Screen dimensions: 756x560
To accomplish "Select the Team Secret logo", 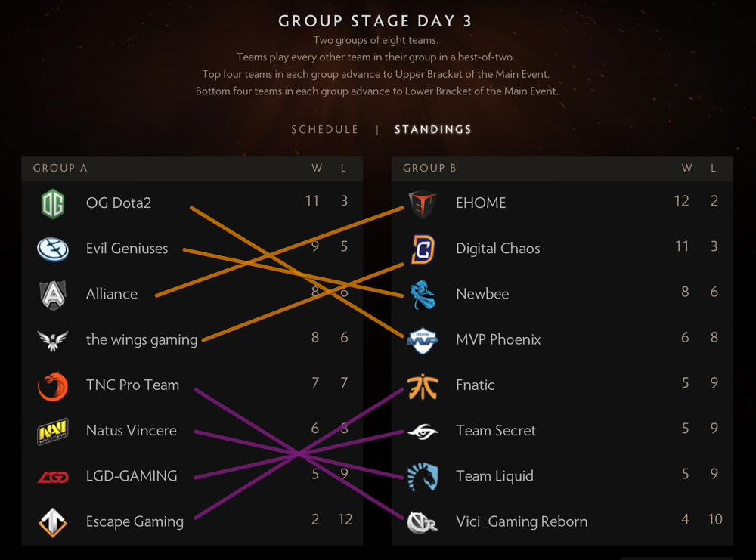I will click(x=422, y=430).
